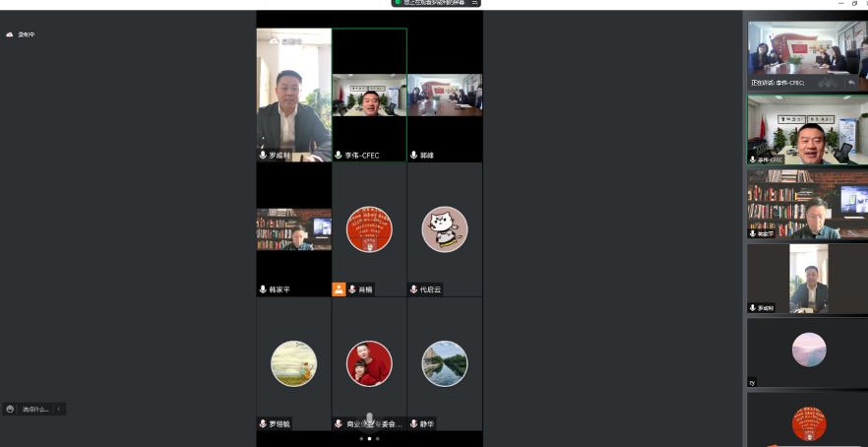Click the floating microphone icon at bottom center
The width and height of the screenshot is (868, 447).
click(x=369, y=419)
